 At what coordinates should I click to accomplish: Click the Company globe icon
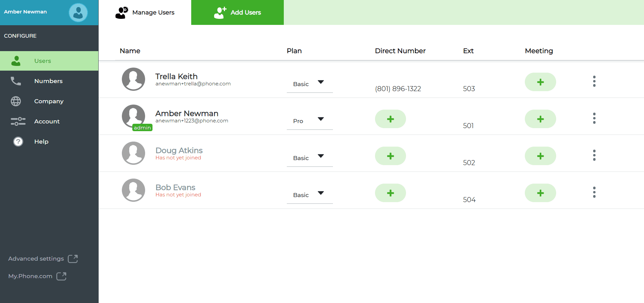(16, 101)
